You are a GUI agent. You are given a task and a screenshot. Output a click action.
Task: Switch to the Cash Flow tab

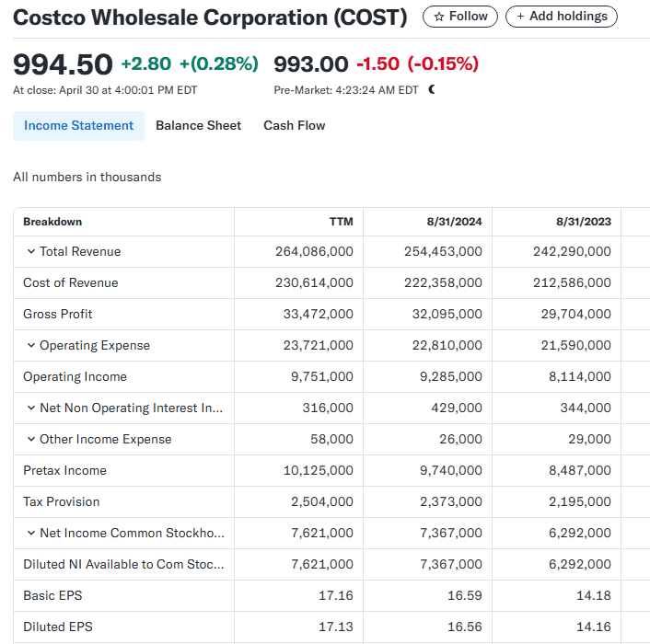coord(295,125)
